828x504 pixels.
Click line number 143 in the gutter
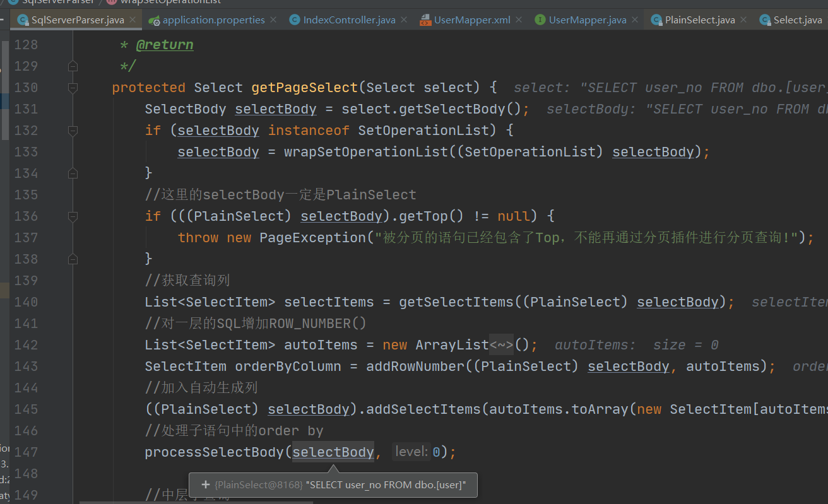click(26, 366)
